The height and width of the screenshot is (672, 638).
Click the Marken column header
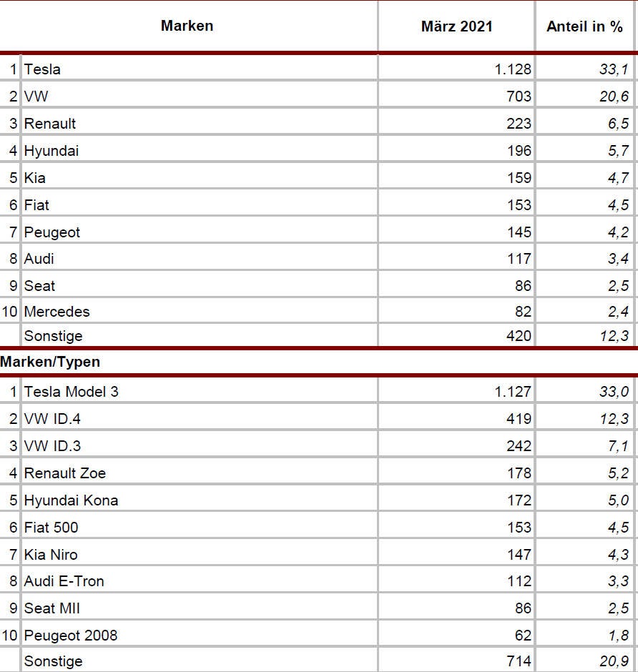pyautogui.click(x=187, y=26)
